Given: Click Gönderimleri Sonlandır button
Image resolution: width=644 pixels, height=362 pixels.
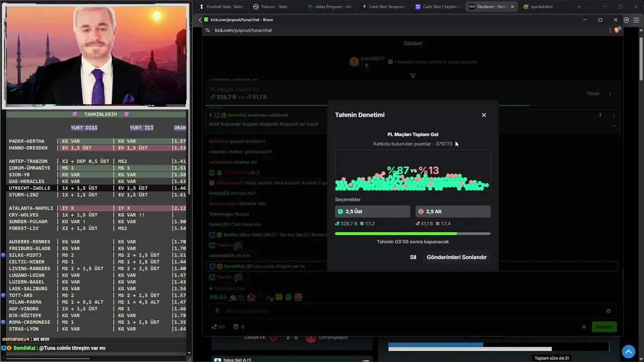Looking at the screenshot, I should [456, 257].
